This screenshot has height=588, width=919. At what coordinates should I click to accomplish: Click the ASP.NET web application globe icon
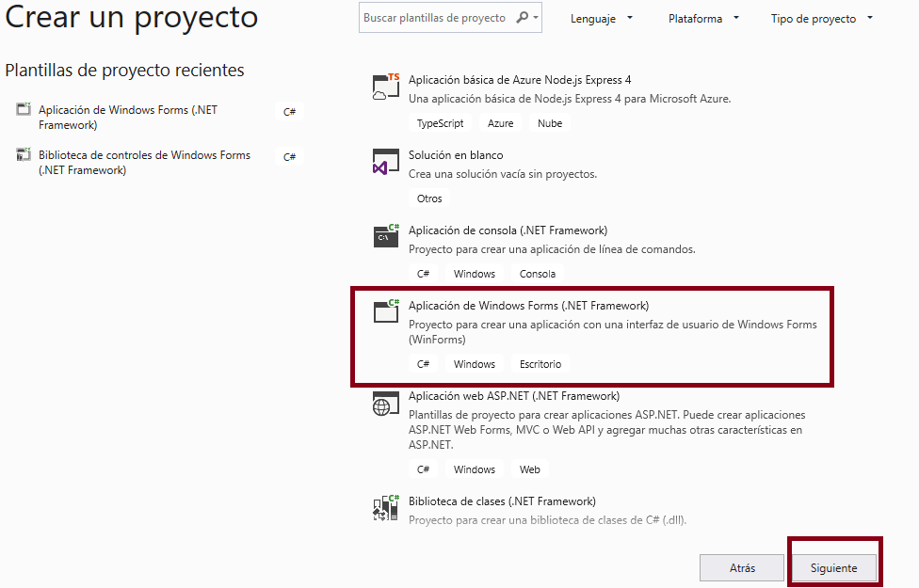pos(386,403)
